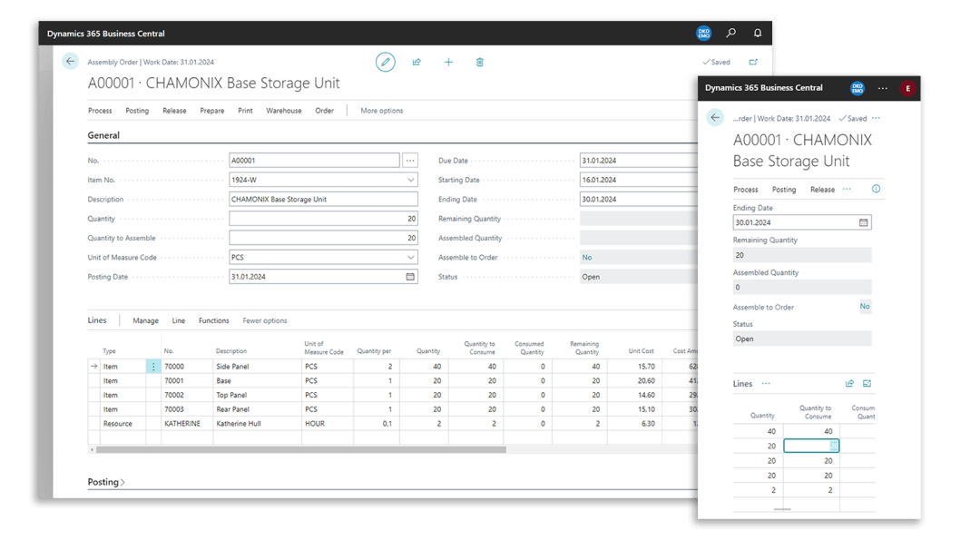Open the Unit of Measure Code dropdown
Image resolution: width=980 pixels, height=540 pixels.
point(410,258)
